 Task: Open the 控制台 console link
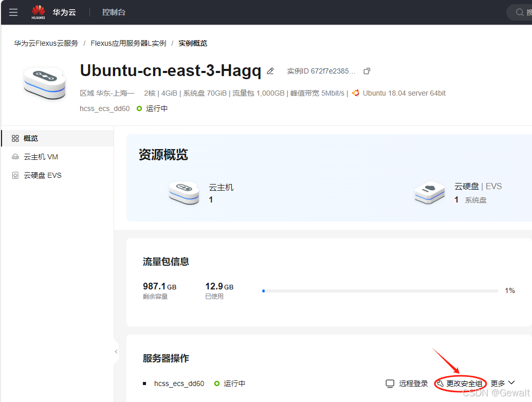click(x=114, y=12)
